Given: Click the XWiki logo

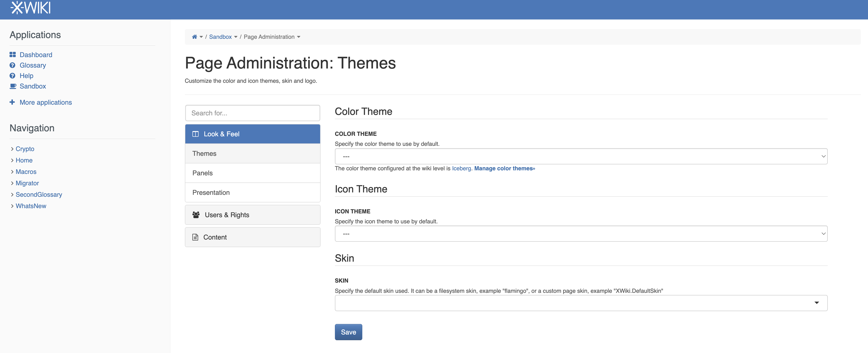Looking at the screenshot, I should [x=31, y=8].
